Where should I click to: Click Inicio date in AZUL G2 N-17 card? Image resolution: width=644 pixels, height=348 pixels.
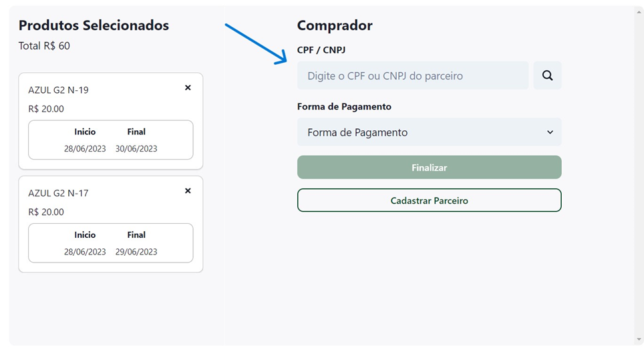85,252
